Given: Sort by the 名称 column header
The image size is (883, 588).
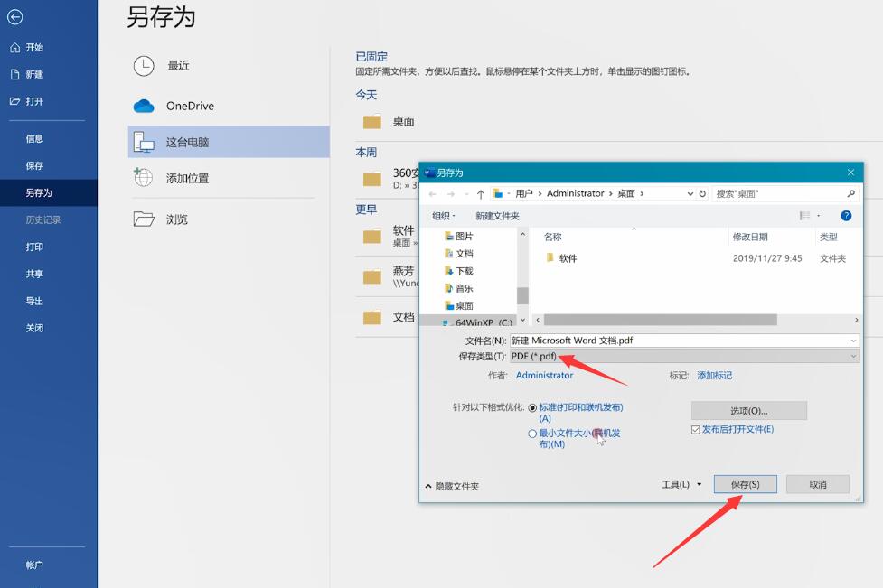Looking at the screenshot, I should point(552,237).
